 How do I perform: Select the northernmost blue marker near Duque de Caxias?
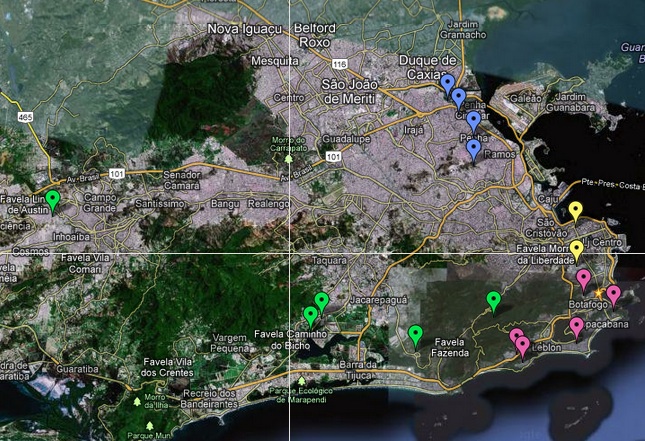pos(448,84)
